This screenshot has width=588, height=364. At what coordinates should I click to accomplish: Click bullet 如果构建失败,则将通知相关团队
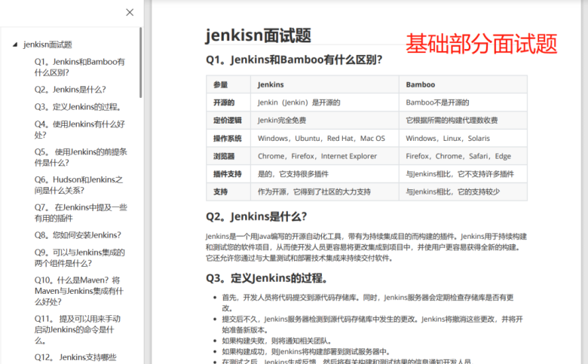coord(277,341)
